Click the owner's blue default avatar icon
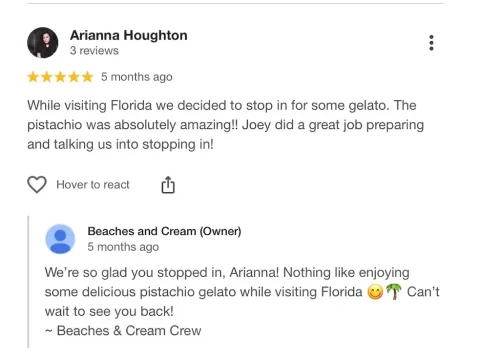This screenshot has height=360, width=500. point(60,239)
